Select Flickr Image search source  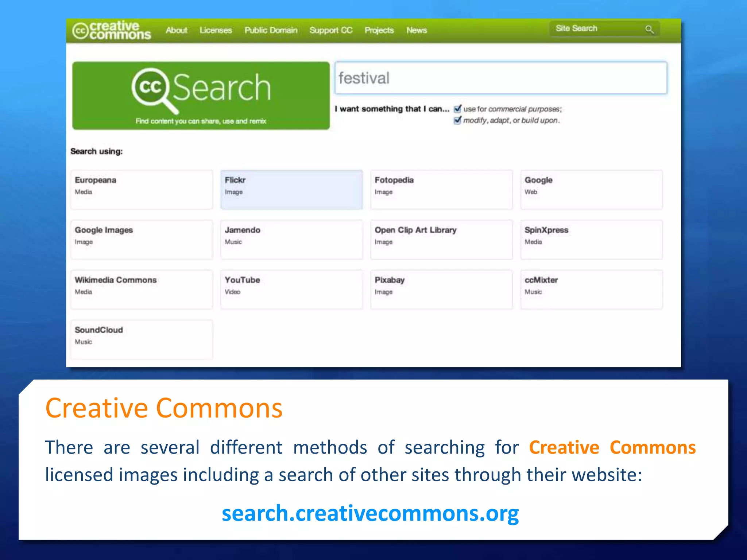tap(291, 190)
